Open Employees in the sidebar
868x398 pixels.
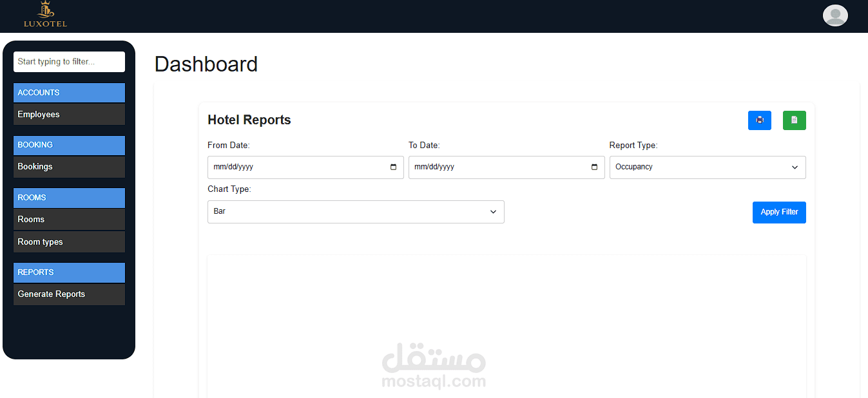click(x=69, y=115)
